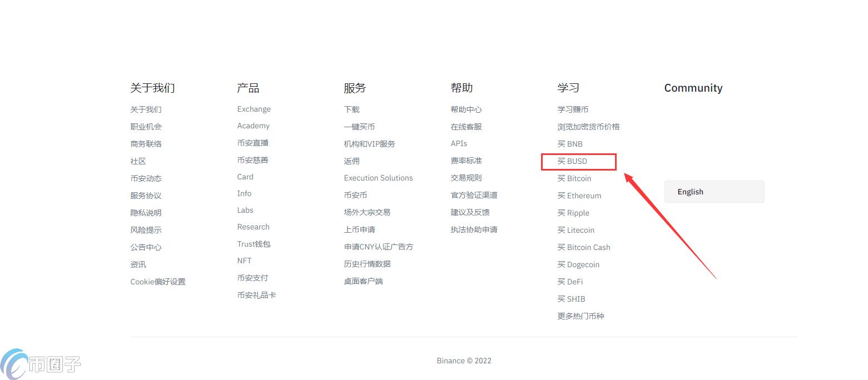The height and width of the screenshot is (380, 868).
Task: Click 买 Bitcoin under 学习
Action: [x=574, y=178]
